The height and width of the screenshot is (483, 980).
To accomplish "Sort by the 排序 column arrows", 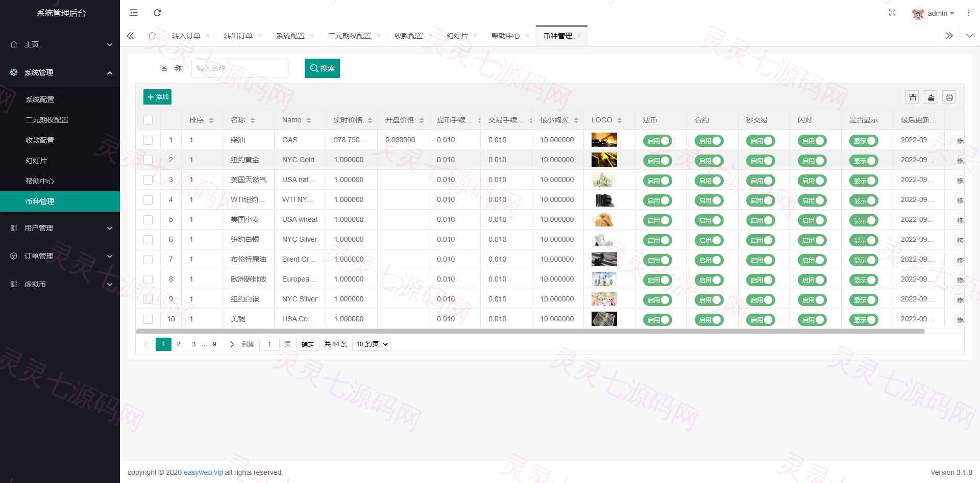I will click(211, 120).
